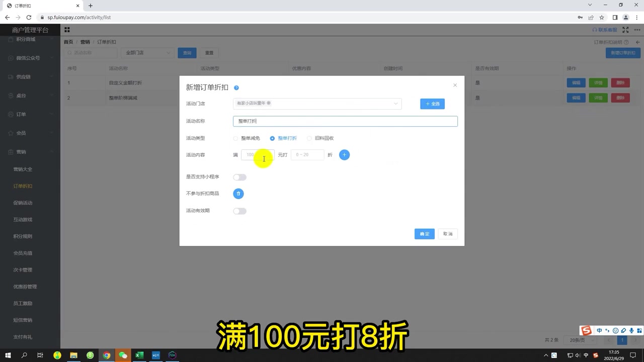Viewport: 644px width, 362px height.
Task: Open 积分规则 in the sidebar
Action: (x=23, y=236)
